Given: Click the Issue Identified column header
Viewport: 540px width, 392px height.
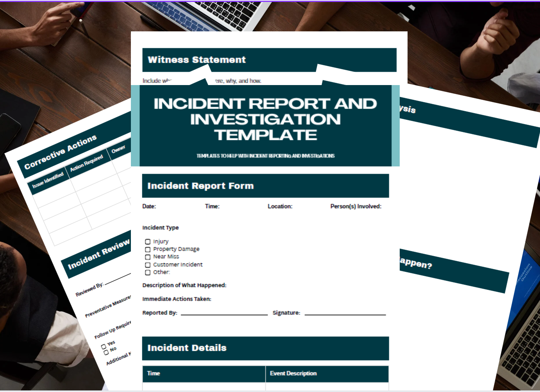Looking at the screenshot, I should 48,180.
